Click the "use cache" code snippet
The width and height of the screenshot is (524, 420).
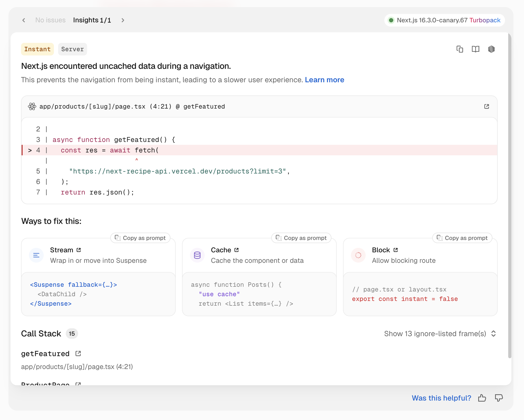pos(219,294)
